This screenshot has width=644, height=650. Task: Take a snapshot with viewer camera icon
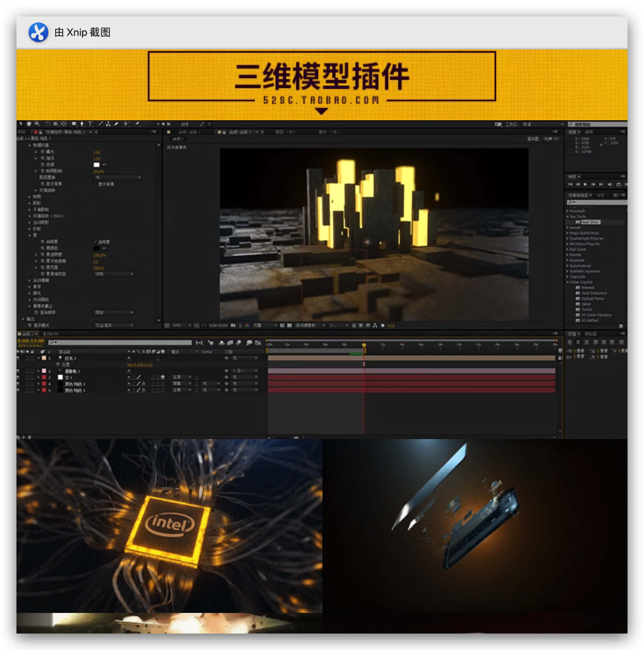(233, 325)
